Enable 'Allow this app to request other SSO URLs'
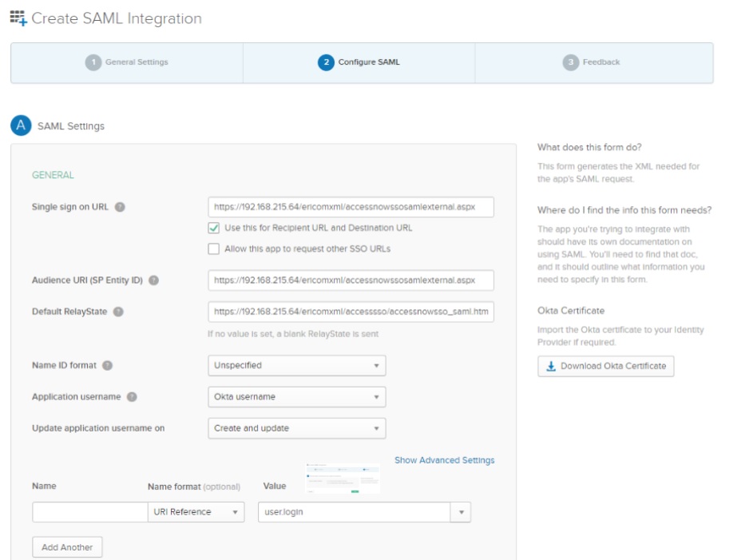753x560 pixels. (213, 248)
